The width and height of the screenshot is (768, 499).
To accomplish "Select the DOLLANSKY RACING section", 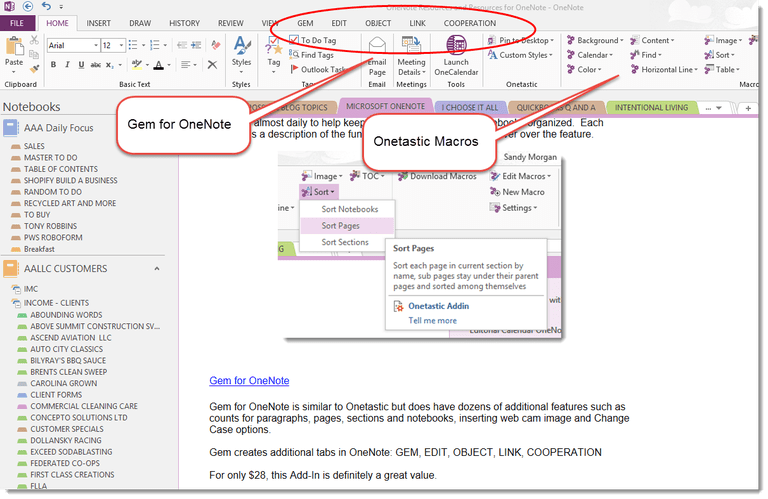I will click(66, 440).
